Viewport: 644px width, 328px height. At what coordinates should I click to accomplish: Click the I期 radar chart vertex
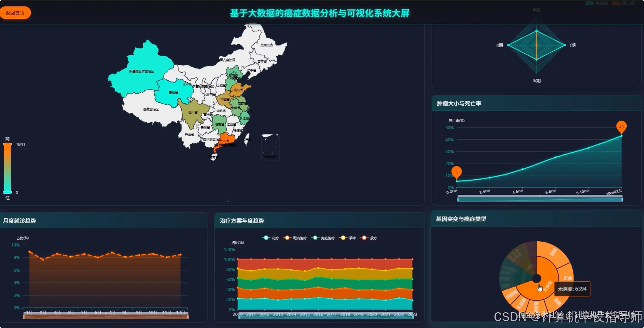click(565, 45)
